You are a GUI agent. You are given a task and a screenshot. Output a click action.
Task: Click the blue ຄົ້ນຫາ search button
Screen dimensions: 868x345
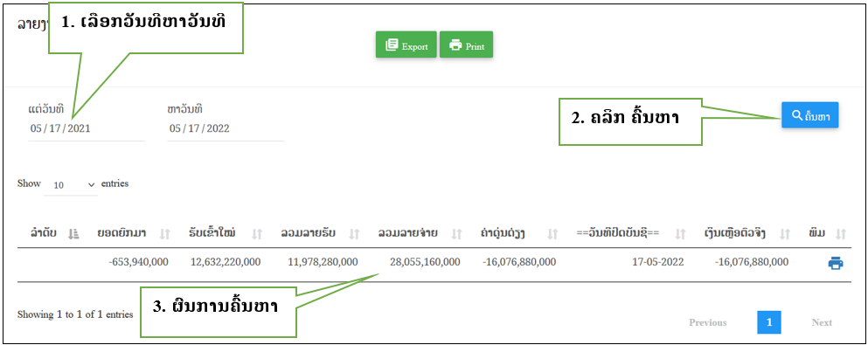coord(810,115)
